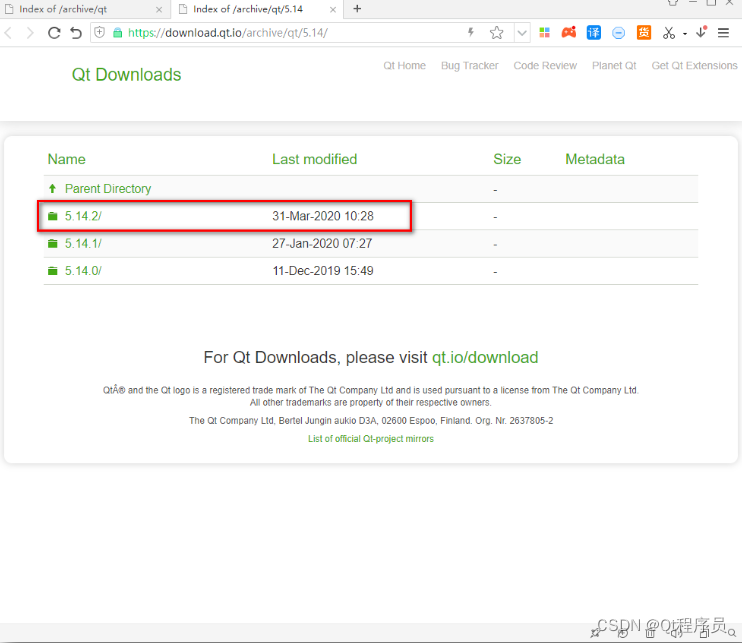
Task: Click the scissors screenshot tool icon
Action: pos(669,33)
